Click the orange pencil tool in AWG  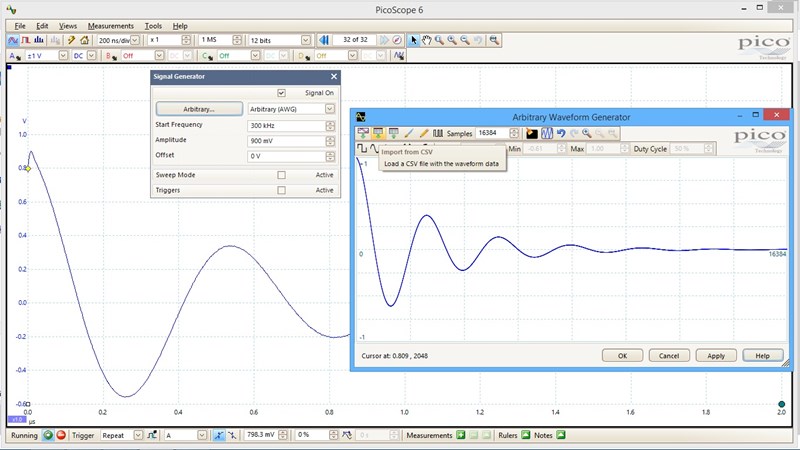pyautogui.click(x=423, y=133)
